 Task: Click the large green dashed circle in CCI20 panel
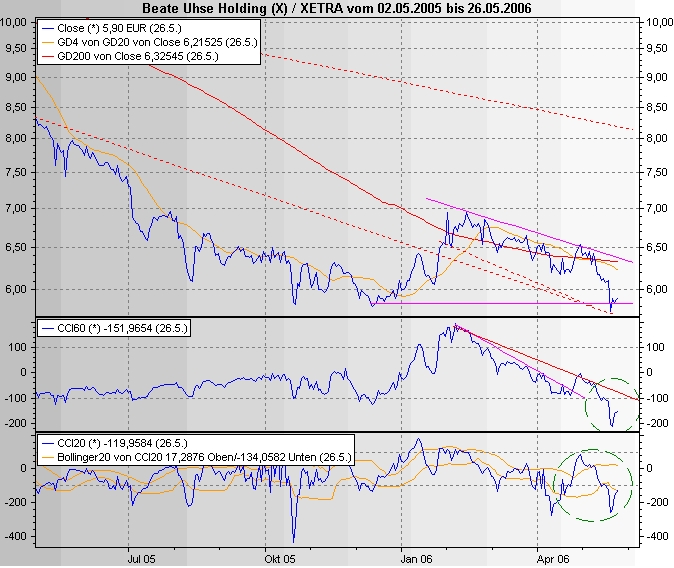[x=593, y=485]
